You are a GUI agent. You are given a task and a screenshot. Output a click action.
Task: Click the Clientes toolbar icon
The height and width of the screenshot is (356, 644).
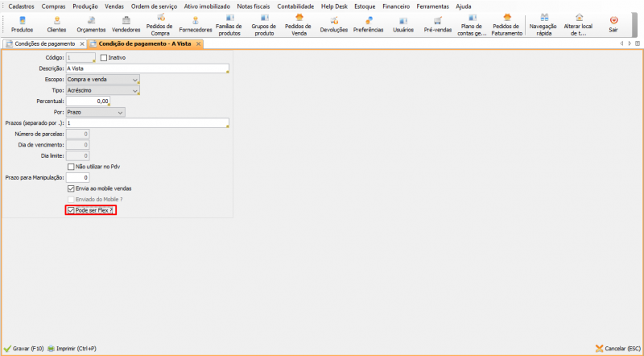coord(56,23)
